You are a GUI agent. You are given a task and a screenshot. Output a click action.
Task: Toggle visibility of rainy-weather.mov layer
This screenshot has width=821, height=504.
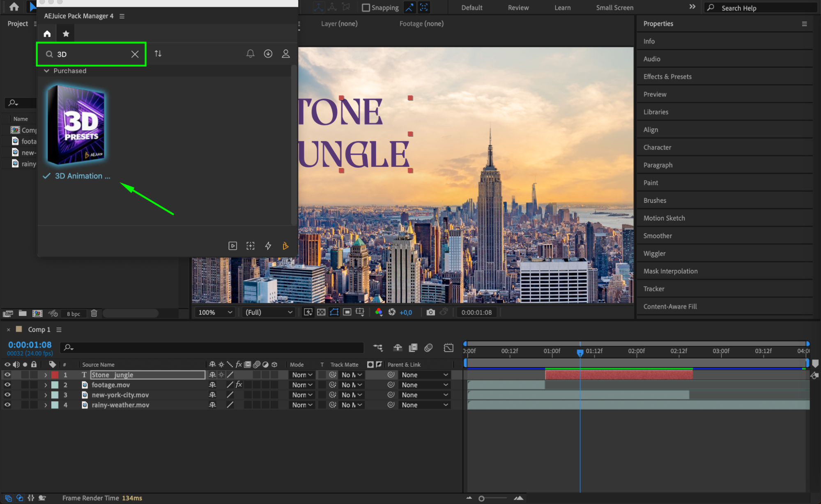[x=7, y=405]
